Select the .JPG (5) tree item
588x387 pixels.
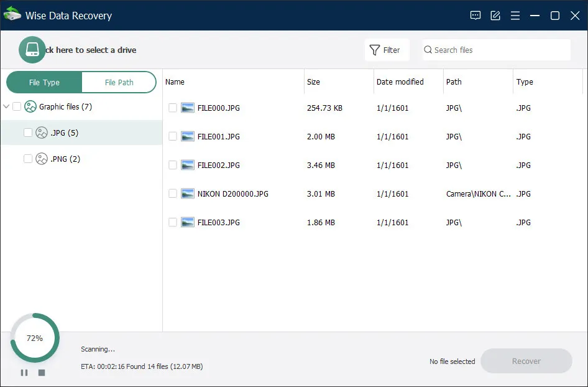click(81, 133)
